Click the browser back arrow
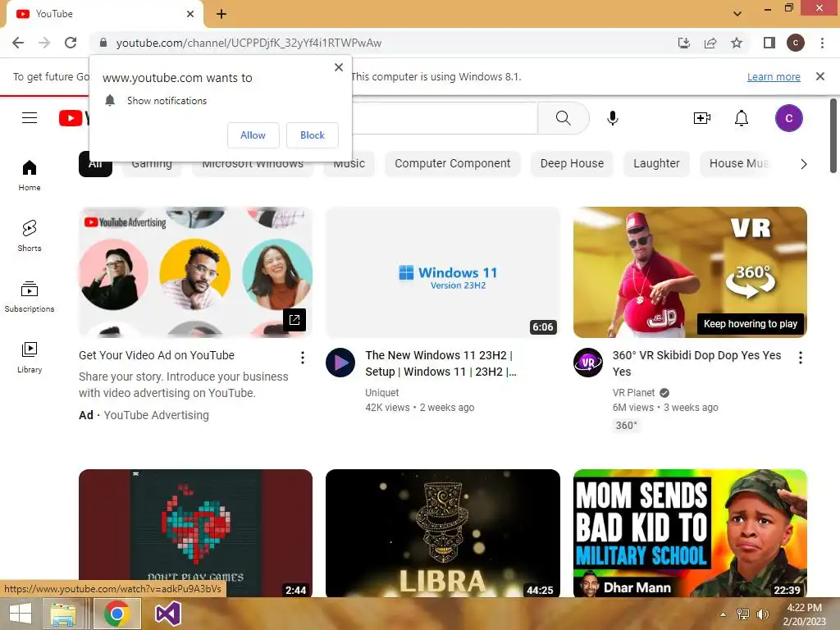The image size is (840, 630). coord(18,43)
